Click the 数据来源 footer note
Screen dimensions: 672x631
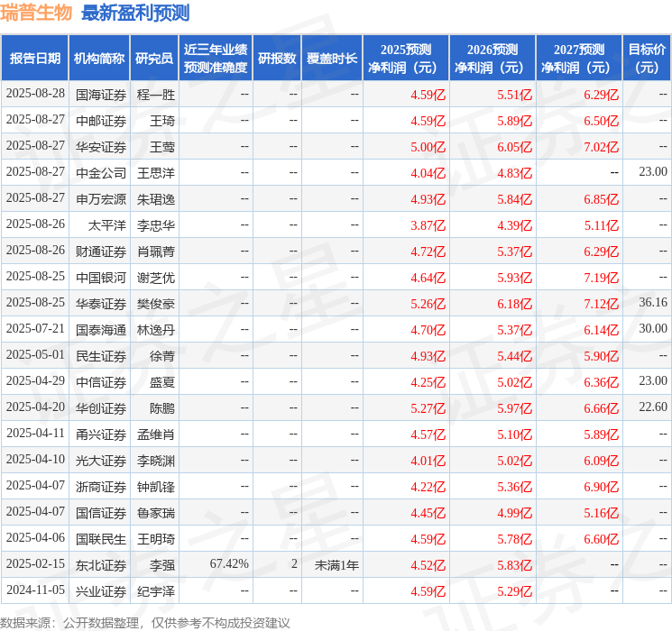145,622
